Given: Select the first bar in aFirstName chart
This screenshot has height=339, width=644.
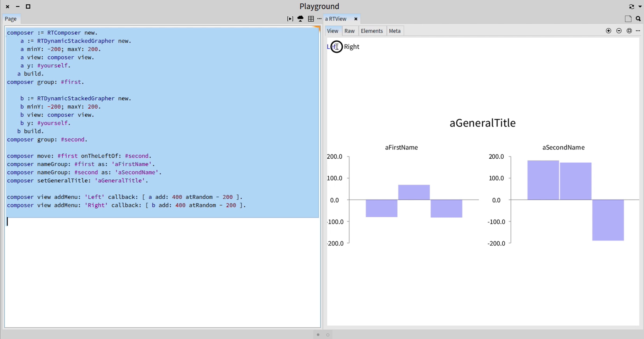Looking at the screenshot, I should pos(382,208).
